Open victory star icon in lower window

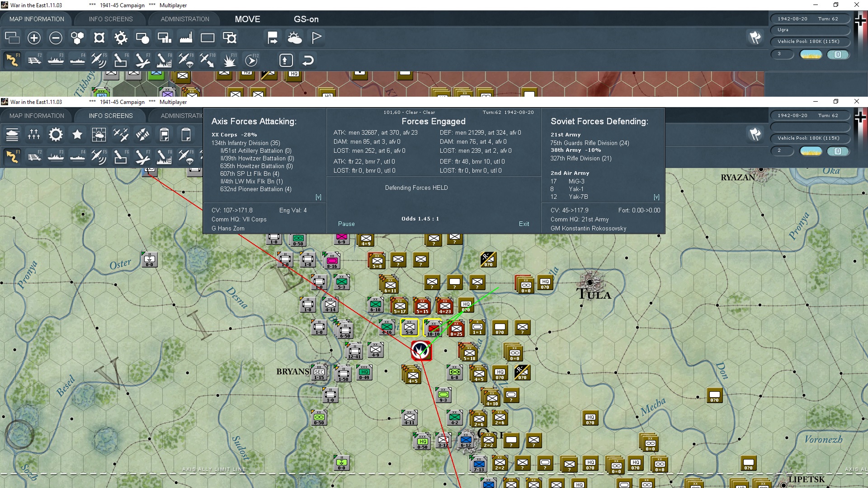tap(77, 135)
